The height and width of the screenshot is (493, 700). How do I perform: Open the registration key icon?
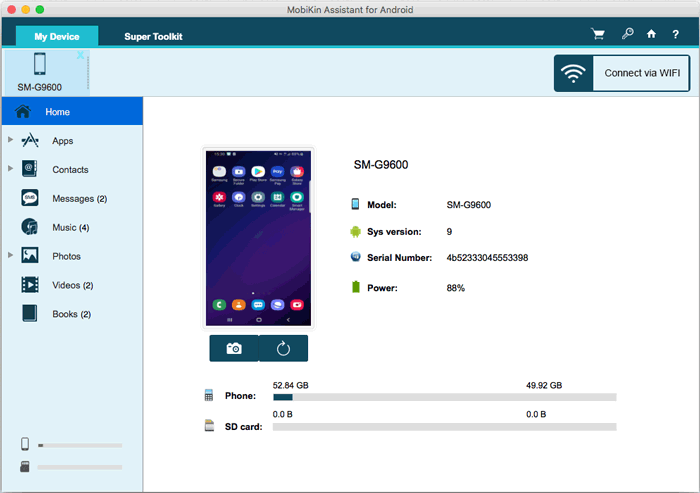pos(627,34)
